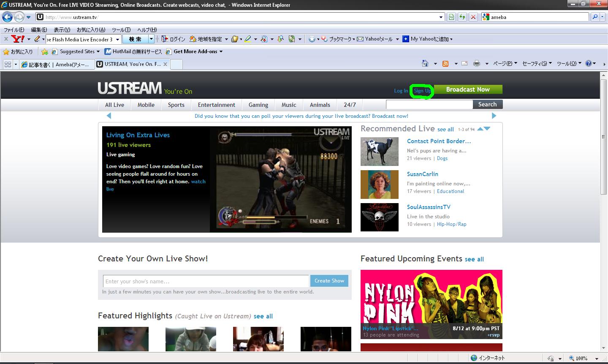This screenshot has height=364, width=608.
Task: Click the orange RSS feeds icon
Action: pyautogui.click(x=445, y=63)
